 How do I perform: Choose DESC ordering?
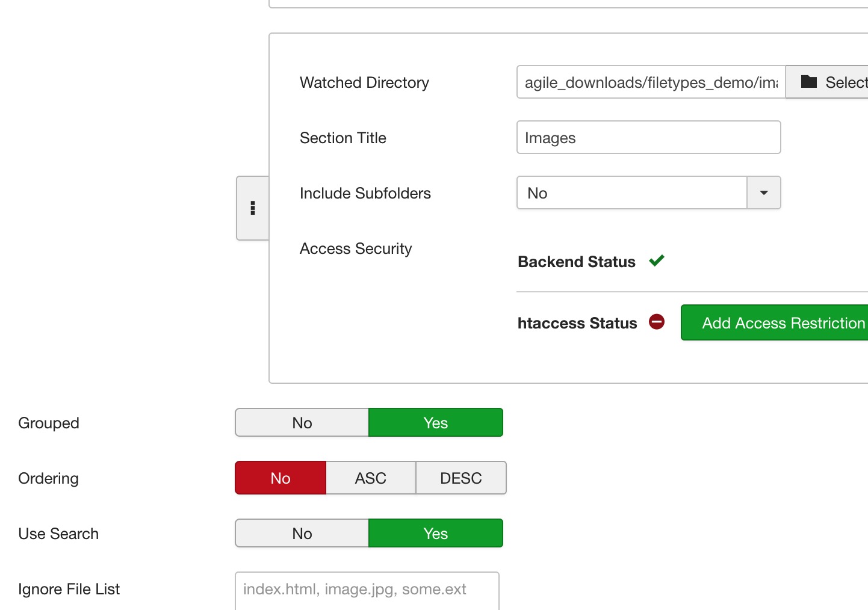click(x=461, y=478)
